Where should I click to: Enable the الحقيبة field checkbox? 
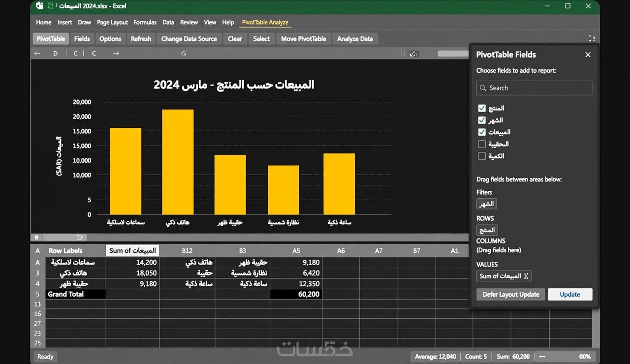[482, 144]
